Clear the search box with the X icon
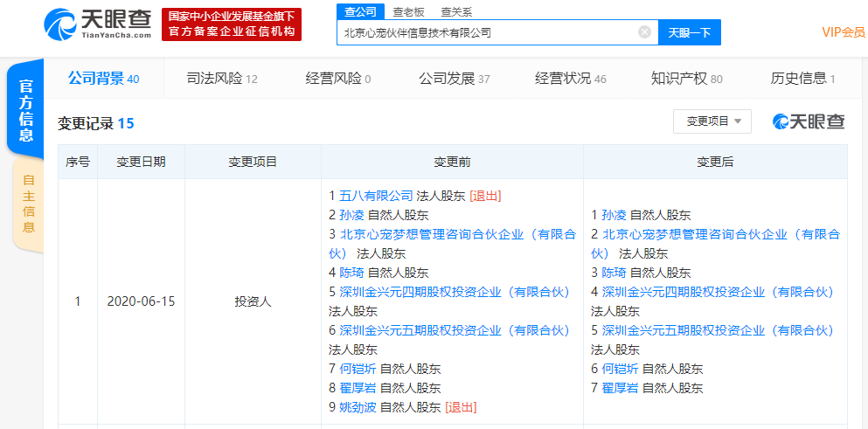The height and width of the screenshot is (429, 868). coord(644,32)
